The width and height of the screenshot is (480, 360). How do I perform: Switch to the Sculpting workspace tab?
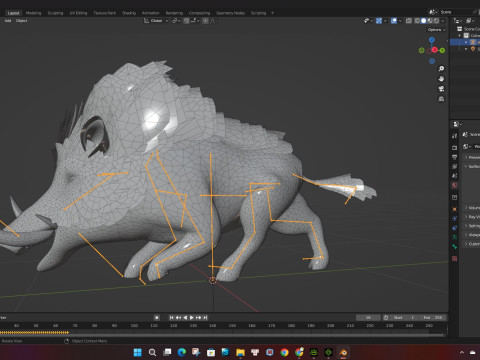point(55,13)
